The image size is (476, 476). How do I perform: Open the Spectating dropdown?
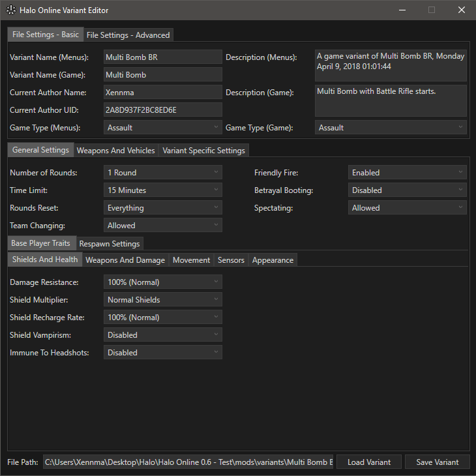408,207
